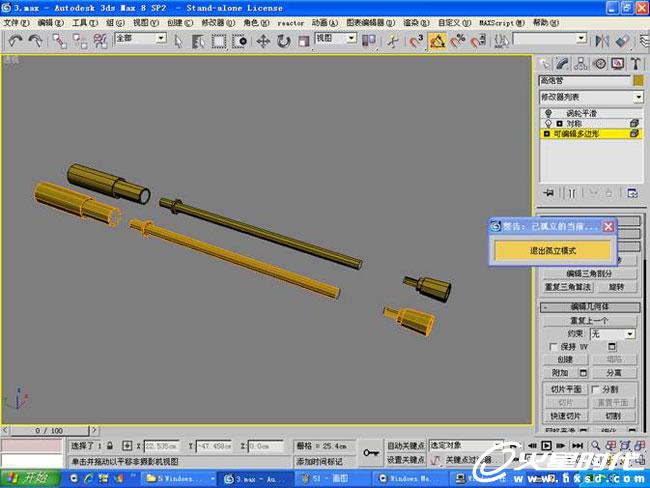This screenshot has height=488, width=650.
Task: Open the 约束 constraint dropdown
Action: (x=613, y=334)
